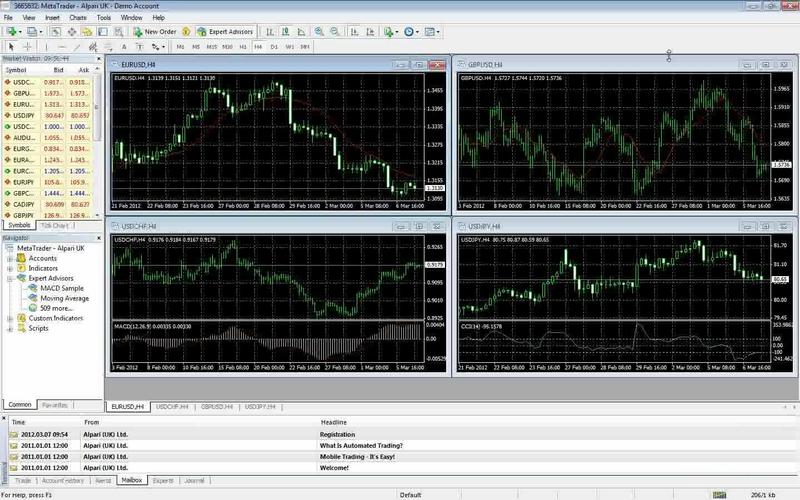Open a new chart via toolbar icon
This screenshot has width=800, height=500.
[x=11, y=32]
